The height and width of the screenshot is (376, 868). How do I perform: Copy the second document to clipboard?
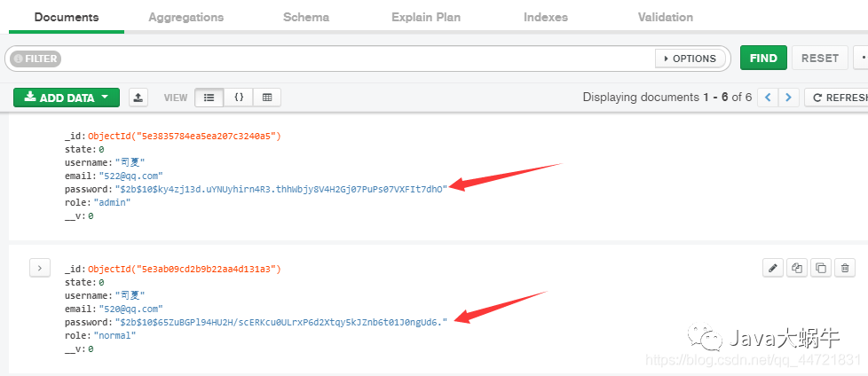tap(797, 268)
